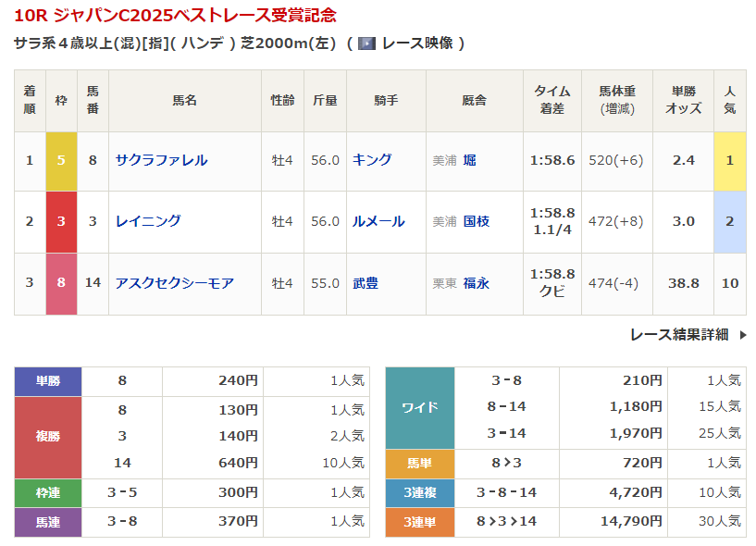
Task: Click the red frame 3 cell
Action: pyautogui.click(x=61, y=221)
